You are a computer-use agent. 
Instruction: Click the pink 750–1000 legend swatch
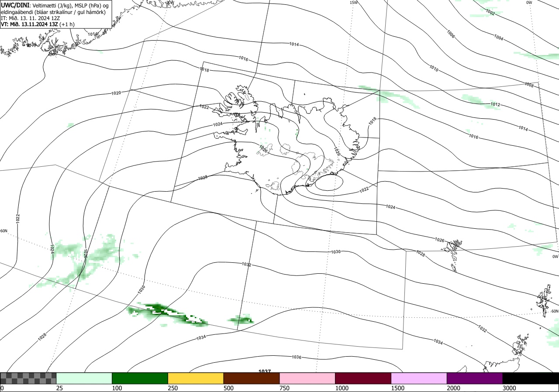(307, 378)
